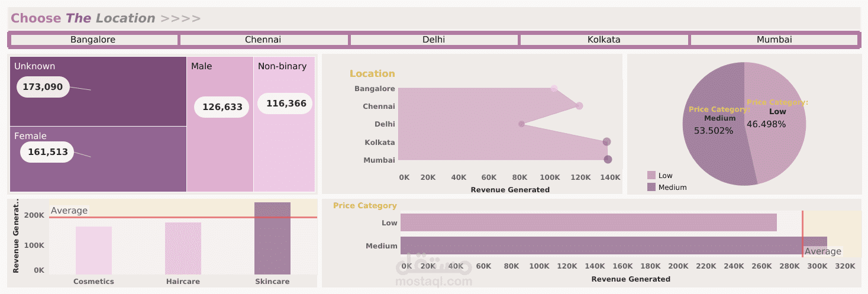868x294 pixels.
Task: Click the Low legend color swatch
Action: click(651, 175)
